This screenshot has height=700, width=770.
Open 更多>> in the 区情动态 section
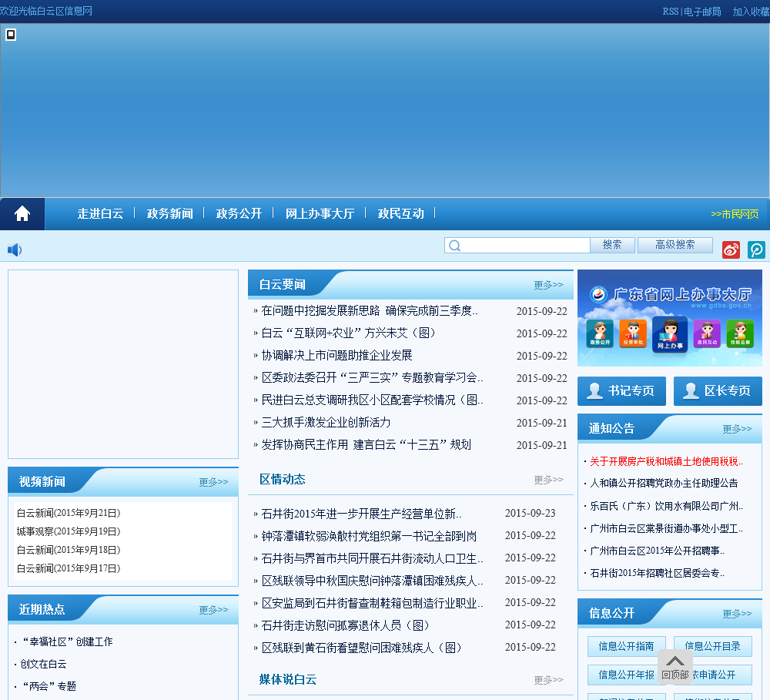[548, 480]
